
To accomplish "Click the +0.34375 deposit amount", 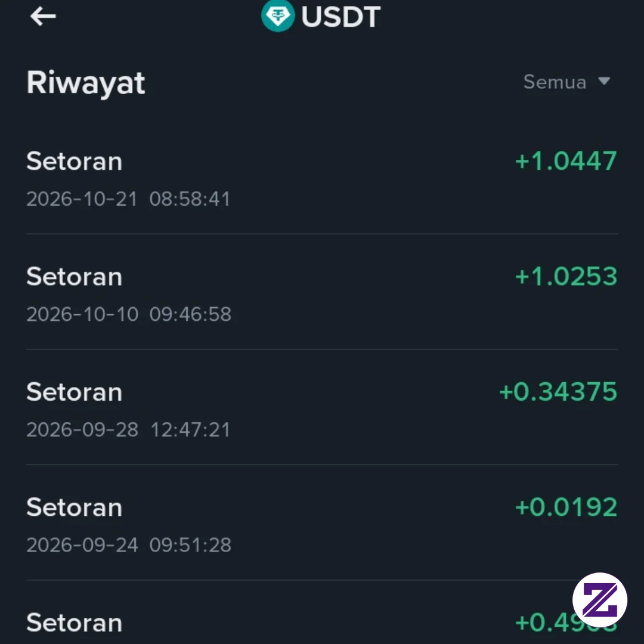I will point(558,391).
